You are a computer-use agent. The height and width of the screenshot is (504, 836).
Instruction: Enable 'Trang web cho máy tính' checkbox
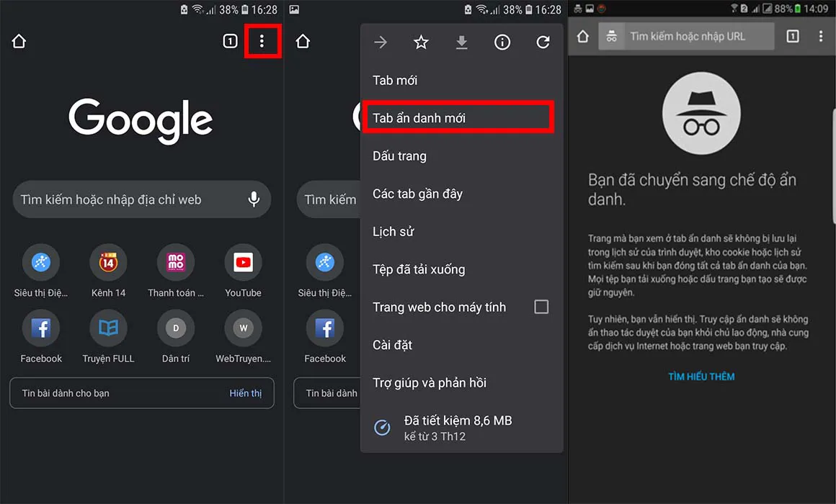[x=541, y=307]
